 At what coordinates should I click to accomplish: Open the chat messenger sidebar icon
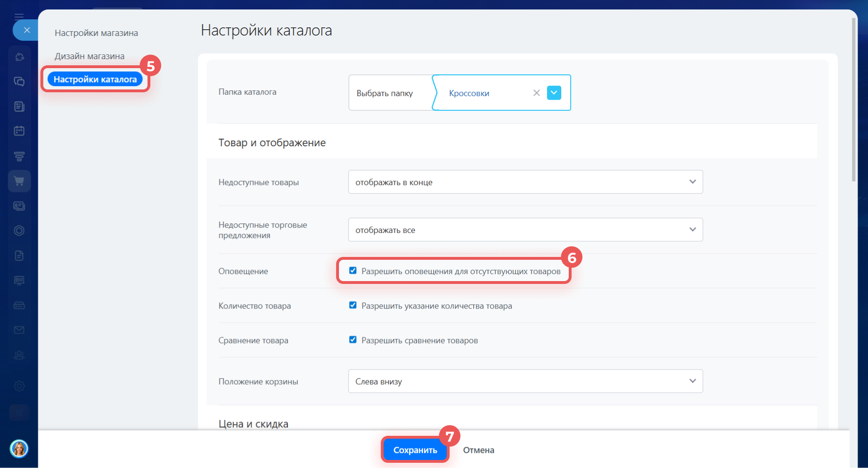(19, 81)
